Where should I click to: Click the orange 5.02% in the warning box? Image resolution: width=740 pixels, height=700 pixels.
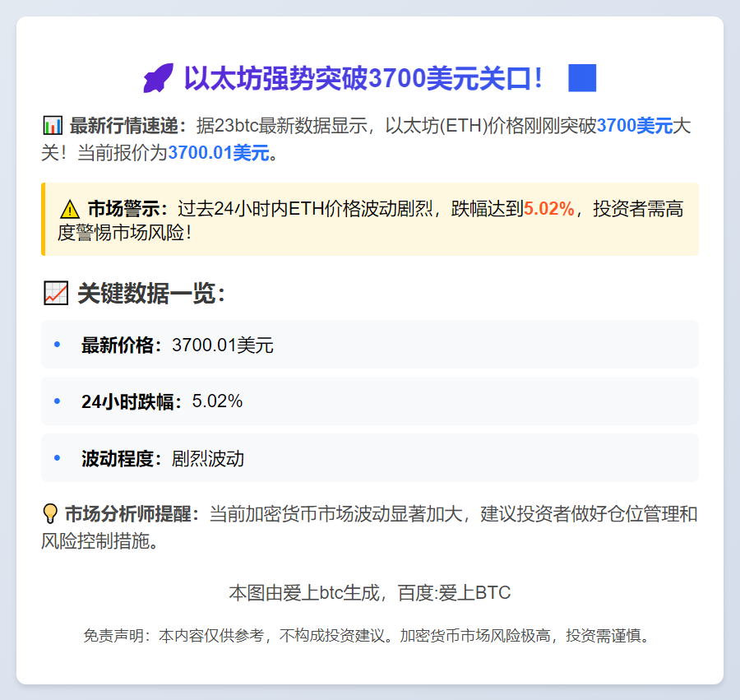click(549, 209)
